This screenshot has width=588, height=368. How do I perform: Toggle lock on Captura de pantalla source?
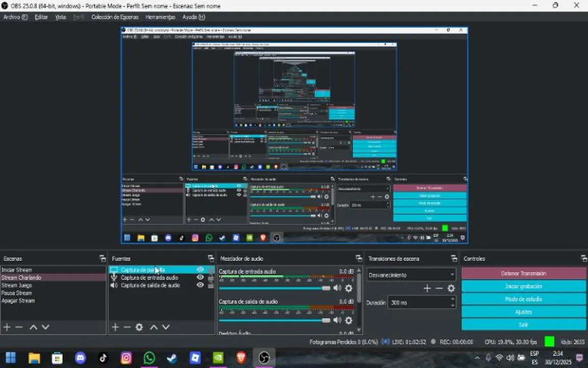tap(211, 270)
